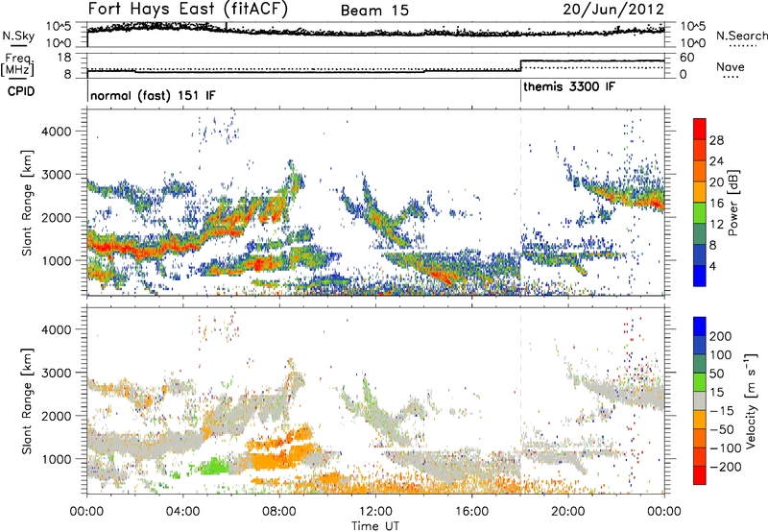Click the '12:00' time tick label
Viewport: 768px width, 532px height.
coord(375,512)
